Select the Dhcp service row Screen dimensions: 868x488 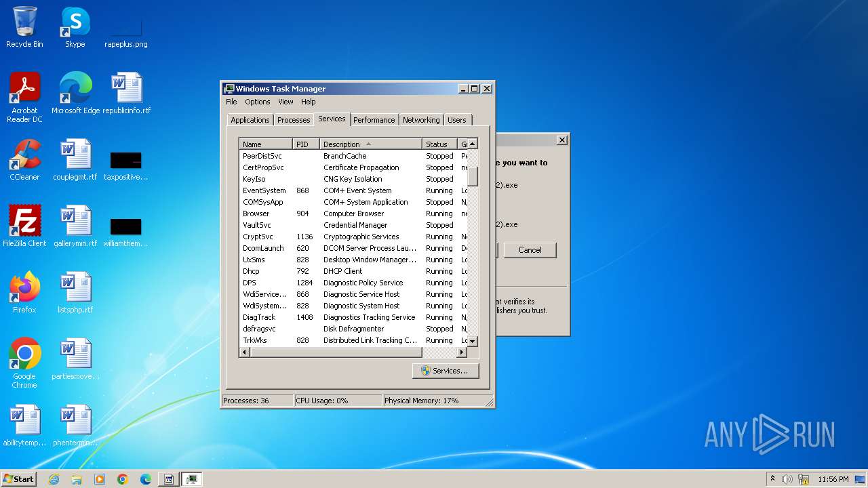coord(353,271)
